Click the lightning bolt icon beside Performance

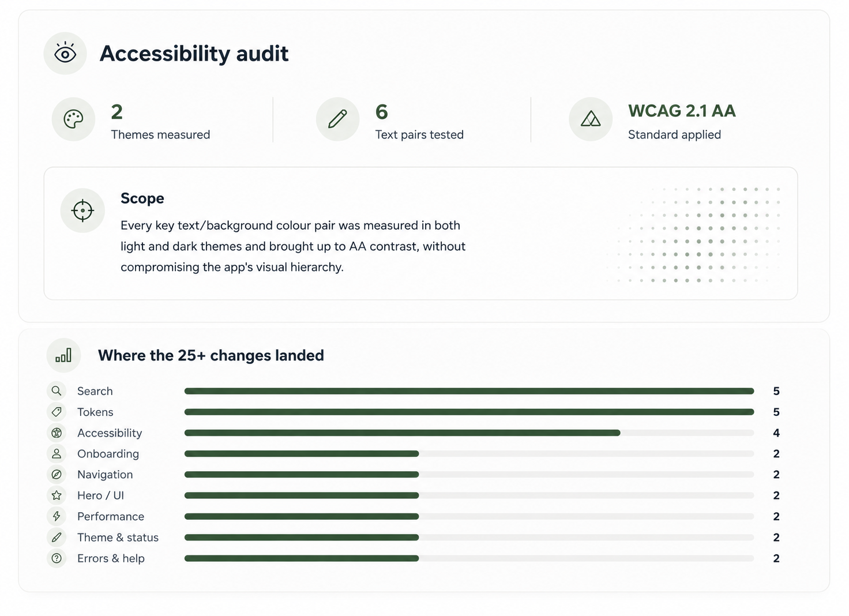click(x=57, y=516)
